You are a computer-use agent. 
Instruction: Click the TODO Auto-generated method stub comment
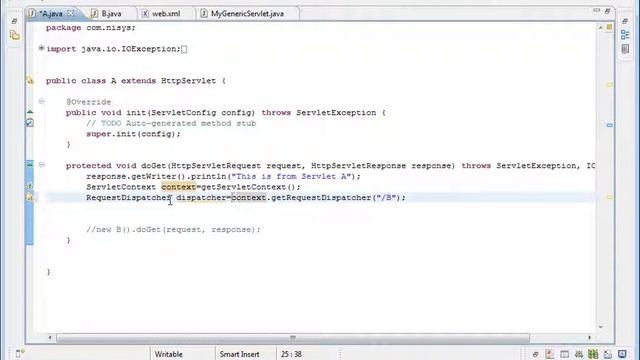pos(171,123)
